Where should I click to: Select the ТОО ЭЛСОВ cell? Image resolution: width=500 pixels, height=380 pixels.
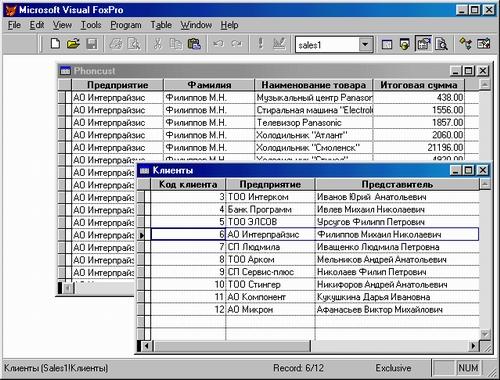pos(270,222)
